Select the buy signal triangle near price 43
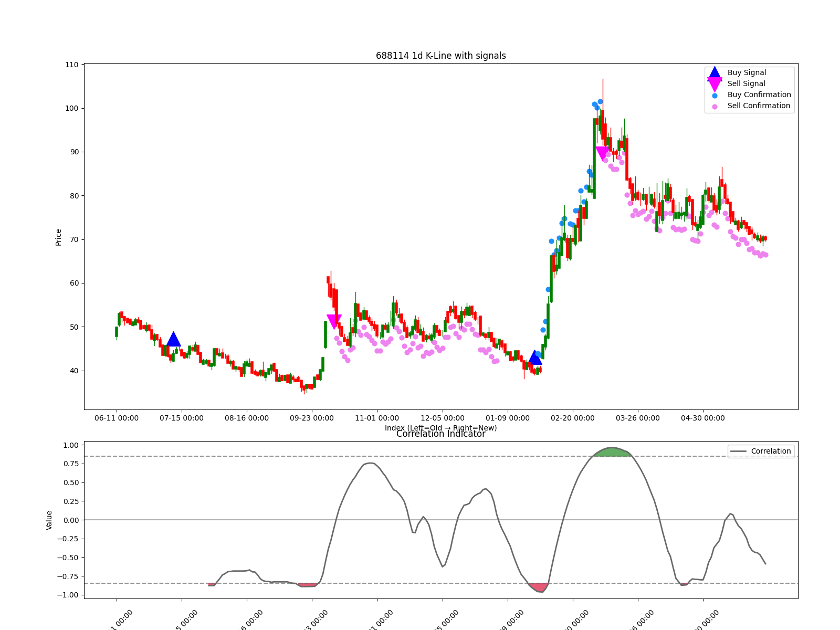840x630 pixels. pyautogui.click(x=535, y=358)
